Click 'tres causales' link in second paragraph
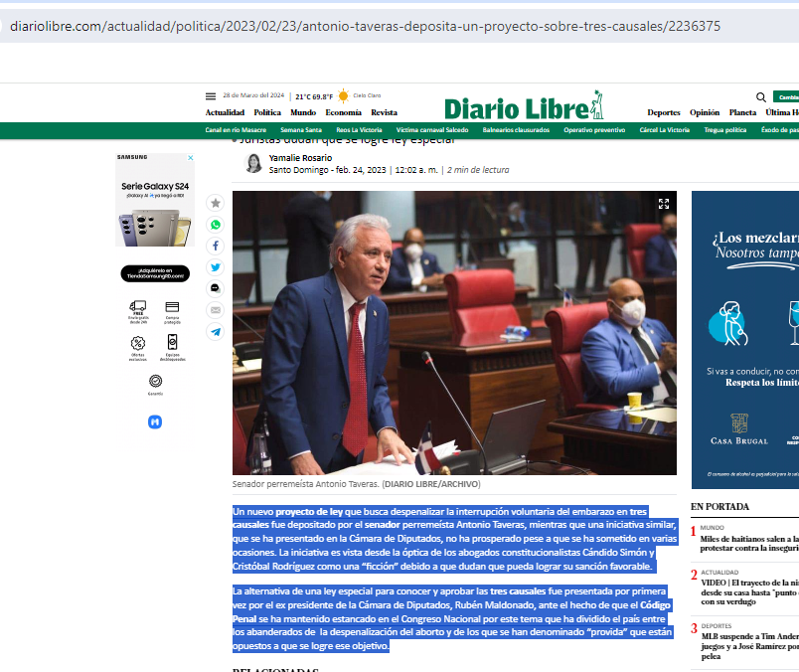The height and width of the screenshot is (672, 799). [x=518, y=591]
